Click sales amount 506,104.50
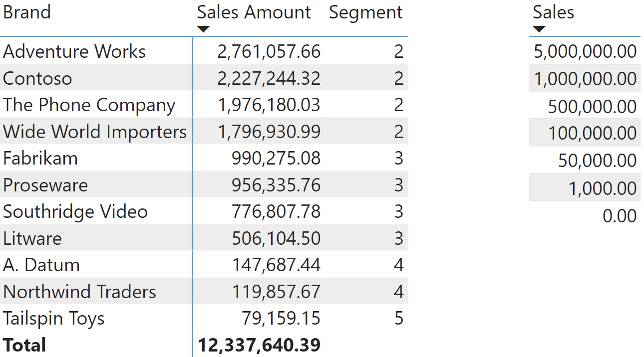Viewport: 644px width, 357px height. click(276, 238)
